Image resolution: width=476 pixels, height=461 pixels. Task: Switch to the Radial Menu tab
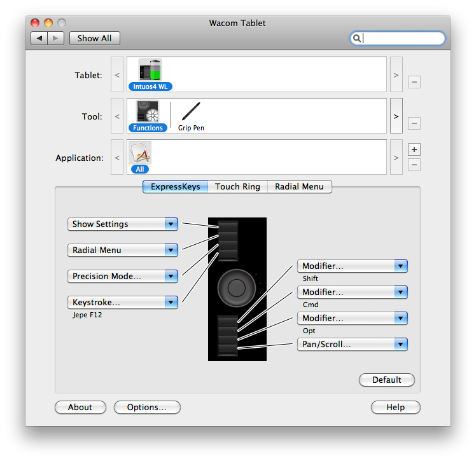(299, 187)
